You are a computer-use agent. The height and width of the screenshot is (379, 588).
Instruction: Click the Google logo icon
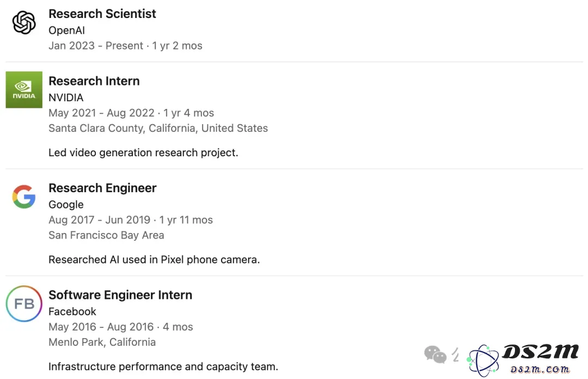pos(24,197)
